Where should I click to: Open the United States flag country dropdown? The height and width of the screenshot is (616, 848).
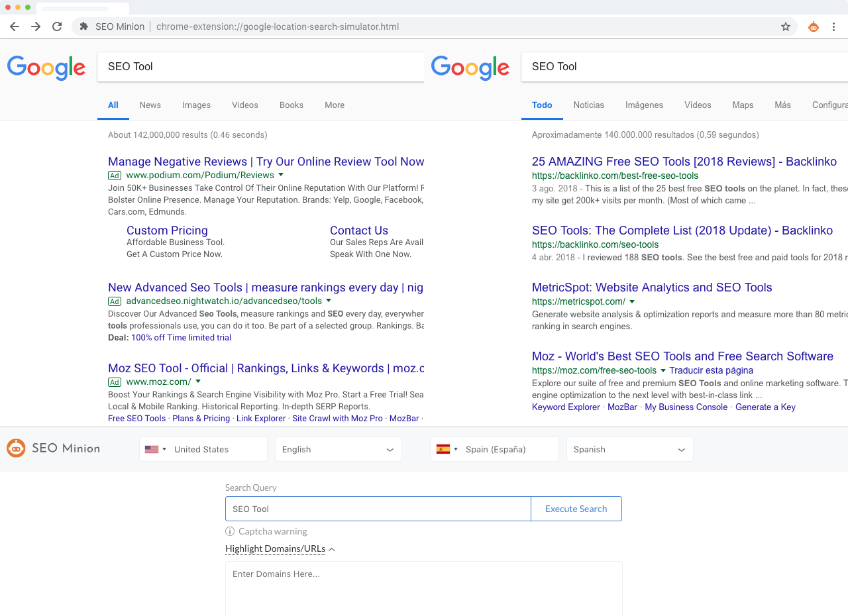[x=156, y=449]
